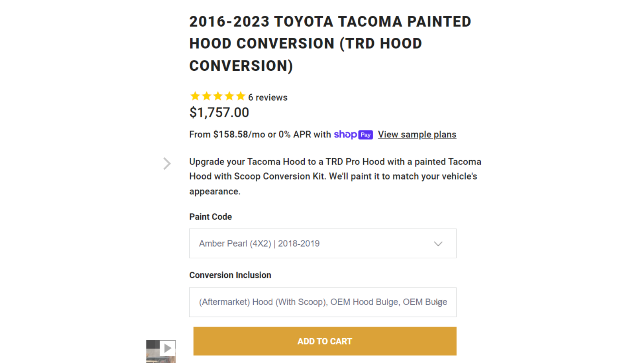
Task: Open the 6 reviews link
Action: [x=268, y=97]
